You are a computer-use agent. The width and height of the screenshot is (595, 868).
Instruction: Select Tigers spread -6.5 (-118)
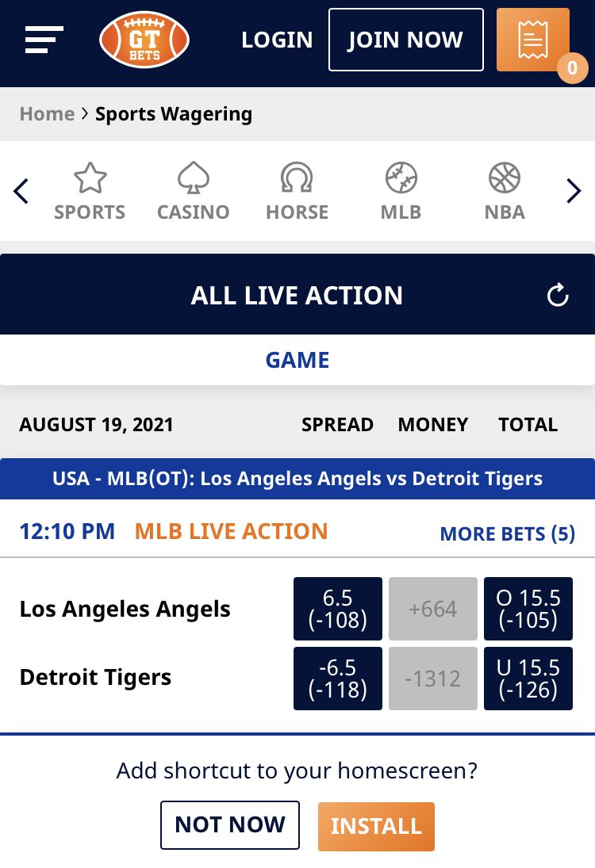click(338, 679)
